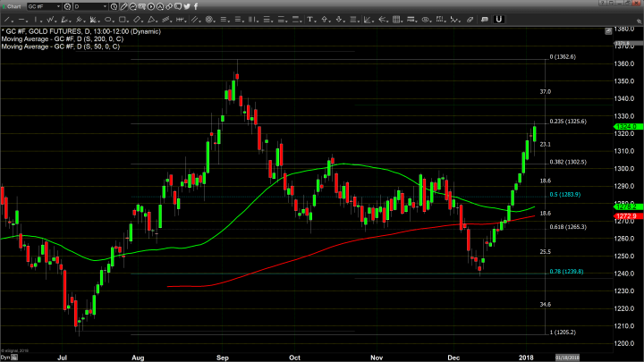Share chart via Facebook icon
Image resolution: width=644 pixels, height=362 pixels.
click(x=195, y=6)
